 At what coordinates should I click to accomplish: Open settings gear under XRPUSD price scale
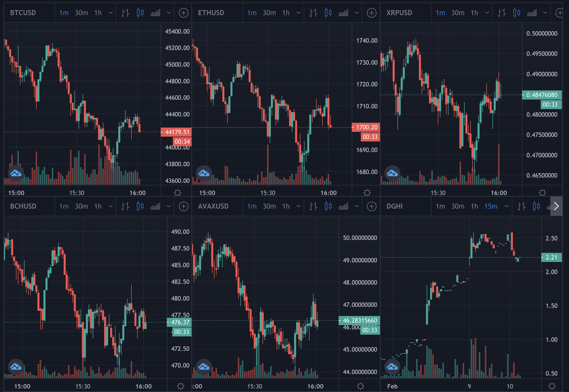click(542, 193)
